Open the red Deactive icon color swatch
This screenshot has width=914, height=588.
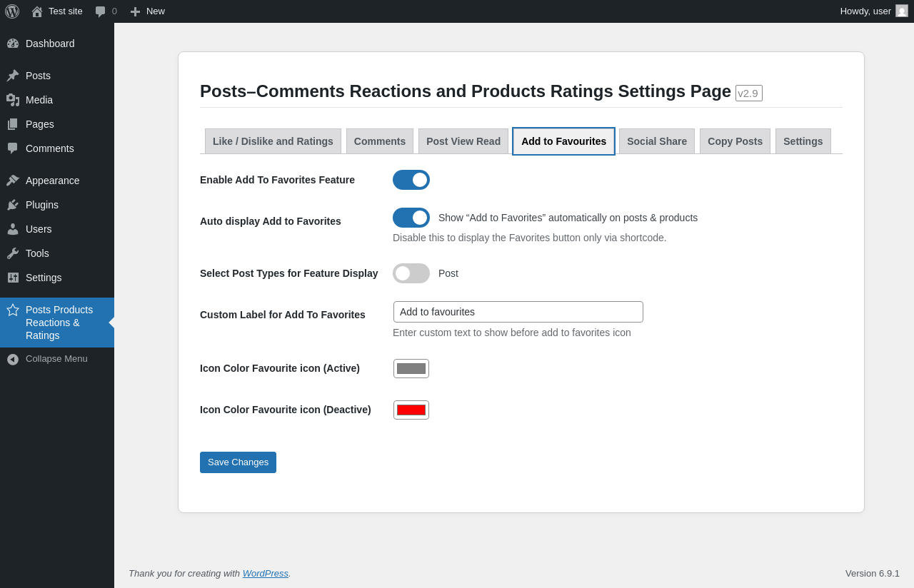(411, 410)
